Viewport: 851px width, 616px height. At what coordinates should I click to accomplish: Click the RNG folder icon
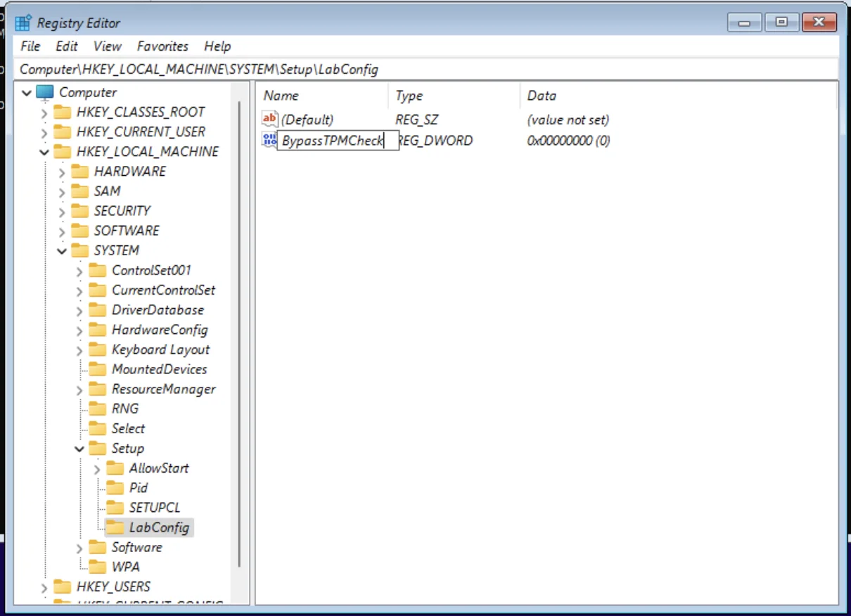[98, 409]
